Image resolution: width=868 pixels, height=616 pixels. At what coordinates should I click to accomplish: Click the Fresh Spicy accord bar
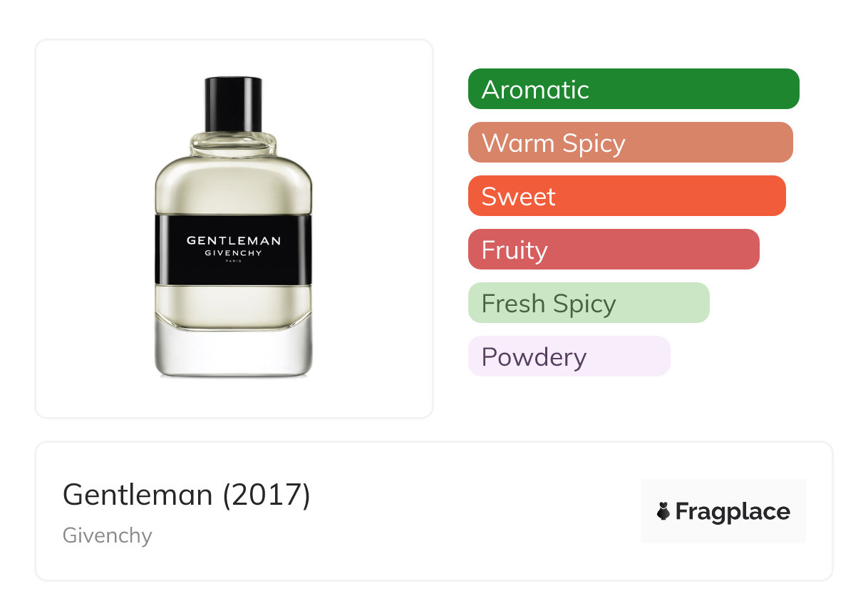(x=589, y=303)
